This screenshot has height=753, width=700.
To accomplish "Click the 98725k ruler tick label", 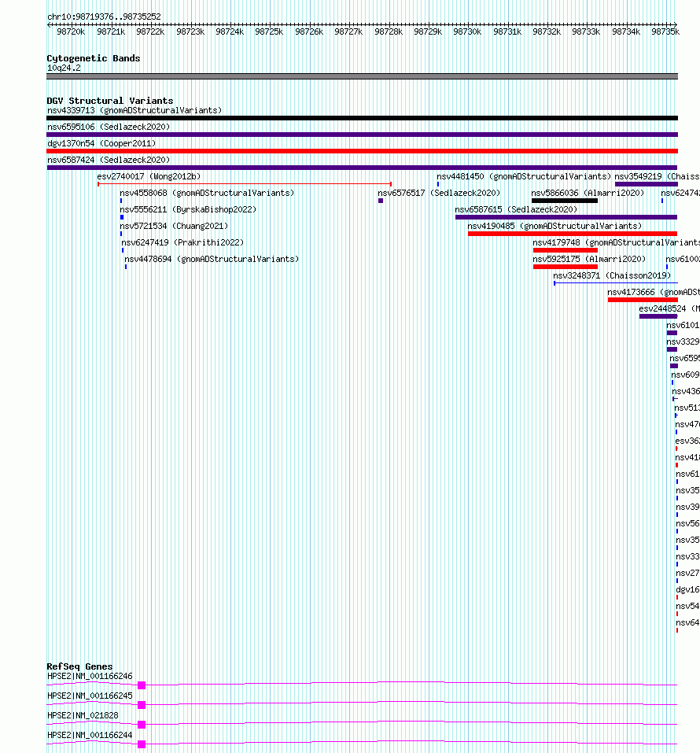I will (x=269, y=31).
